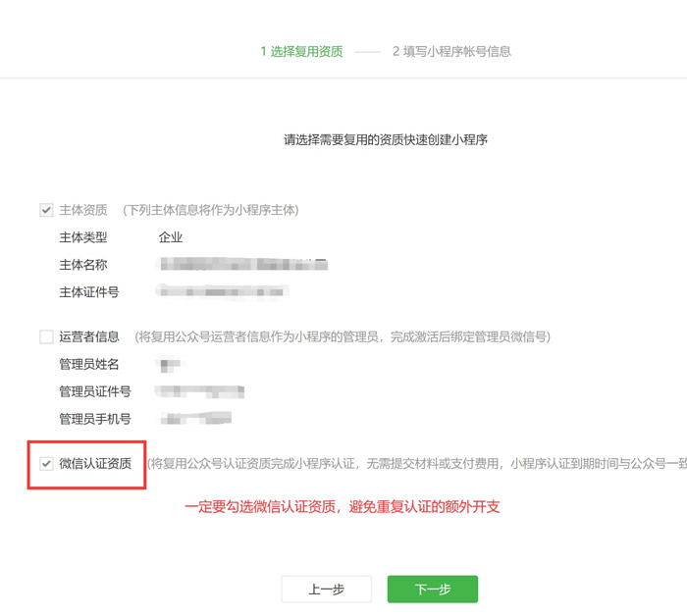Enable the 运营者信息 checkbox
Image resolution: width=687 pixels, height=616 pixels.
[46, 336]
